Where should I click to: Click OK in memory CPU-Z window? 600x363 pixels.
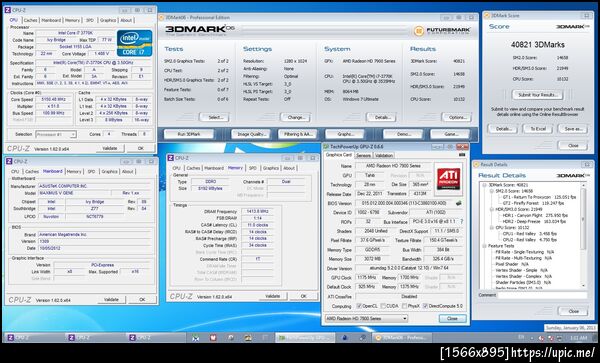click(x=303, y=296)
